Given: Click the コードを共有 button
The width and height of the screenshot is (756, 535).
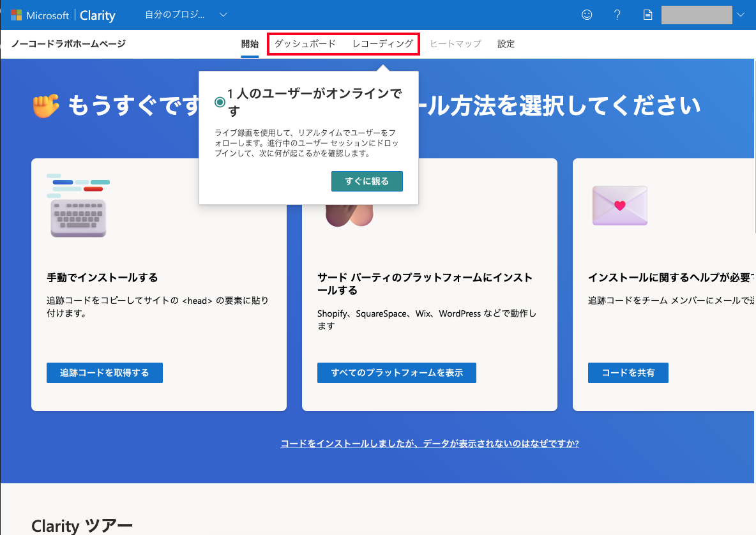Looking at the screenshot, I should [x=628, y=373].
